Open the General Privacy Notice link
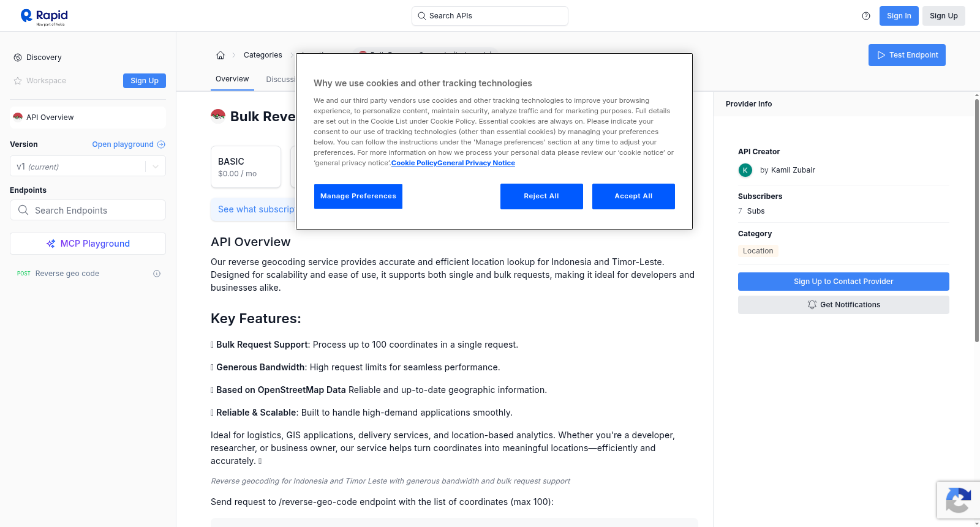 click(477, 163)
